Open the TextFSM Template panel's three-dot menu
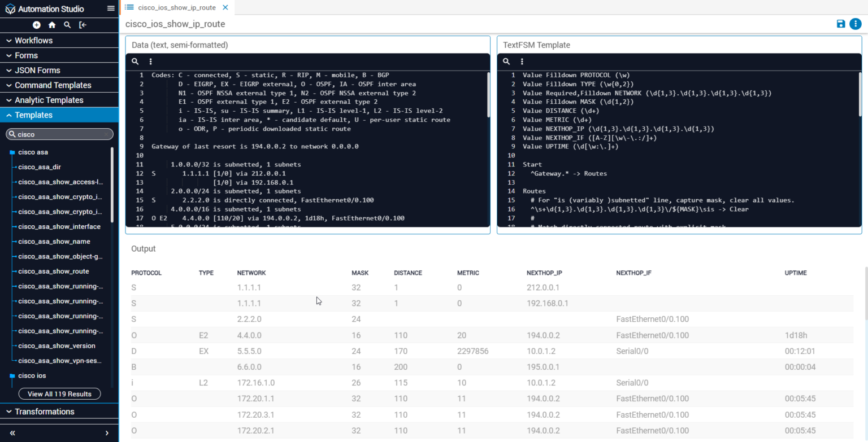Screen dimensions: 868x442 (x=521, y=61)
